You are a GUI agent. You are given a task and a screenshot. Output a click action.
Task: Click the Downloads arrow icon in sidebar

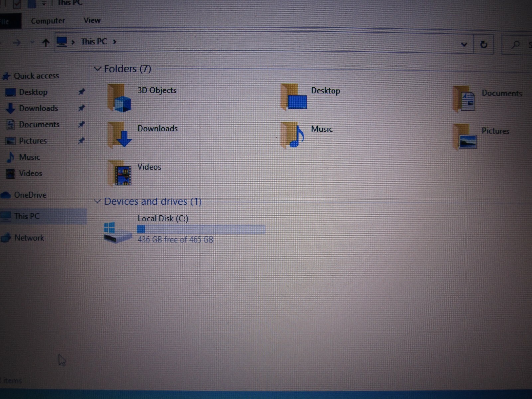[x=10, y=108]
